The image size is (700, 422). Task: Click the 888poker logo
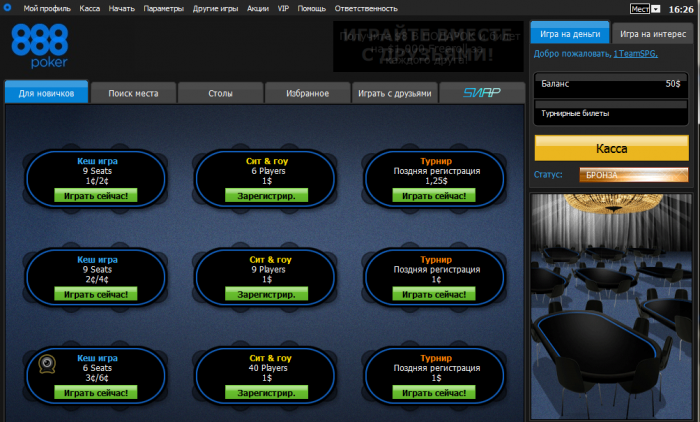[40, 46]
